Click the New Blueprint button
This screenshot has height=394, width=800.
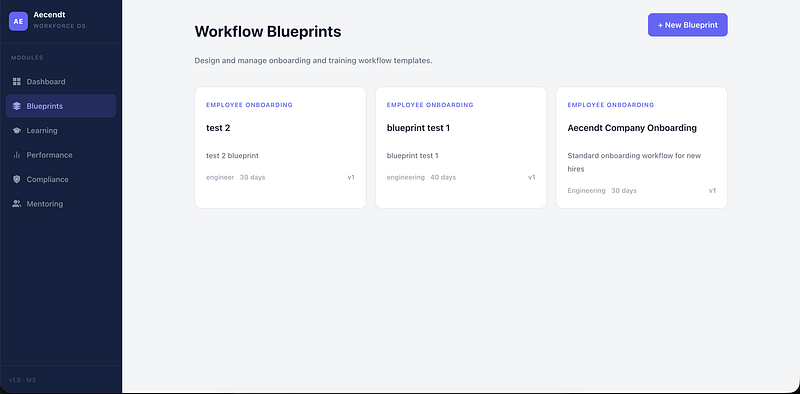click(x=687, y=25)
